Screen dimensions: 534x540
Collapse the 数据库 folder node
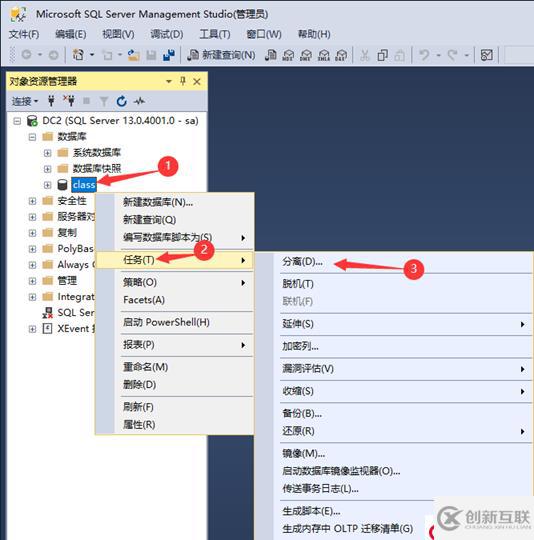(32, 137)
